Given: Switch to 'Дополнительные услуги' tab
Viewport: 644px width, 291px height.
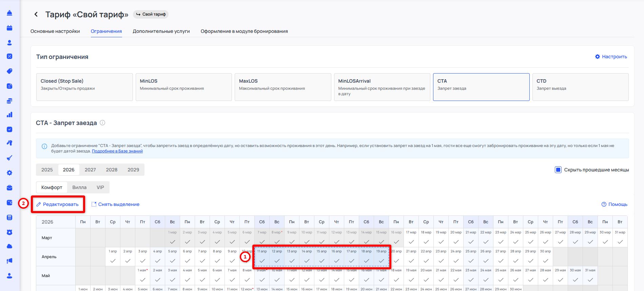Looking at the screenshot, I should 161,31.
